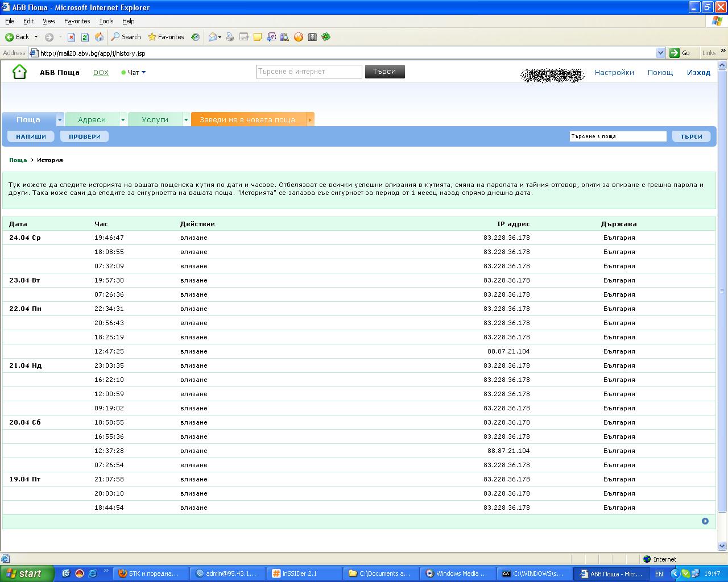Click the IE Forward arrow button
This screenshot has width=728, height=582.
pos(49,37)
